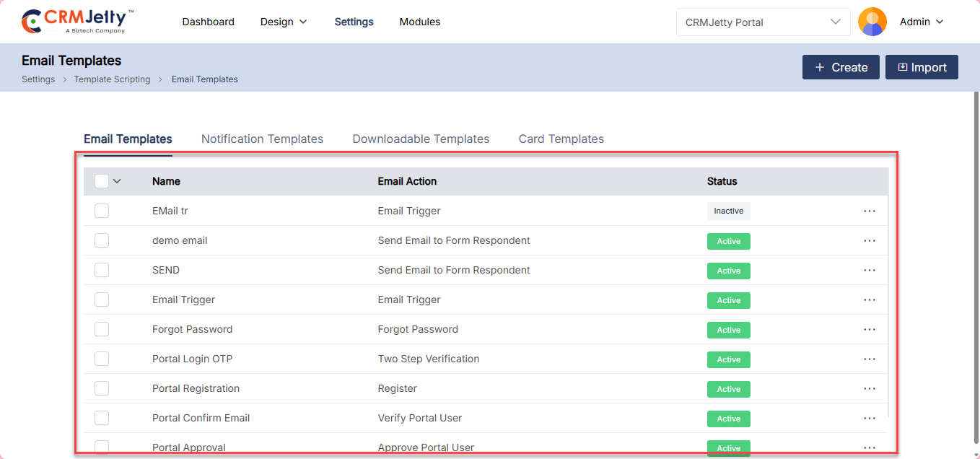Expand the bulk-select chevron beside header checkbox
The image size is (980, 459).
point(117,181)
